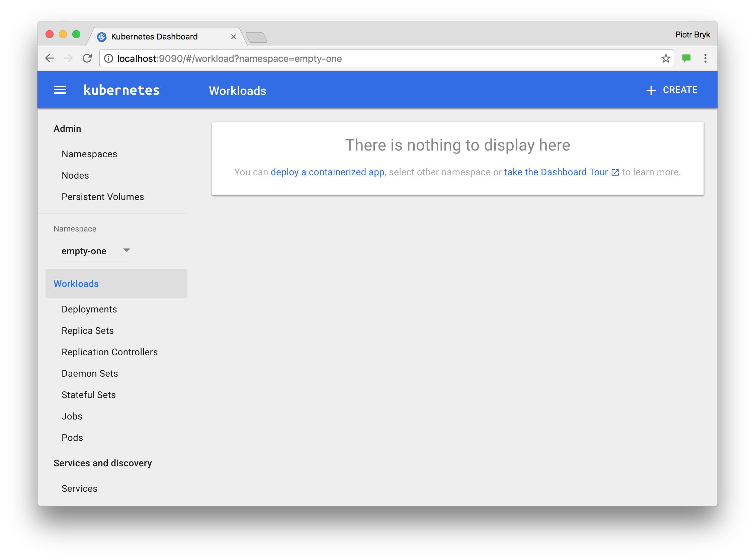Click the Namespaces expander in Admin
This screenshot has width=755, height=560.
89,153
